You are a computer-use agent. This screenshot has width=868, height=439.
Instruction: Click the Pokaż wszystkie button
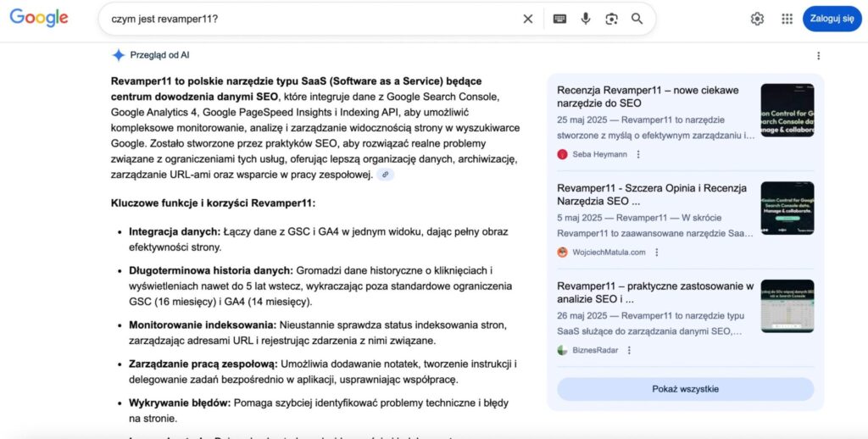685,389
